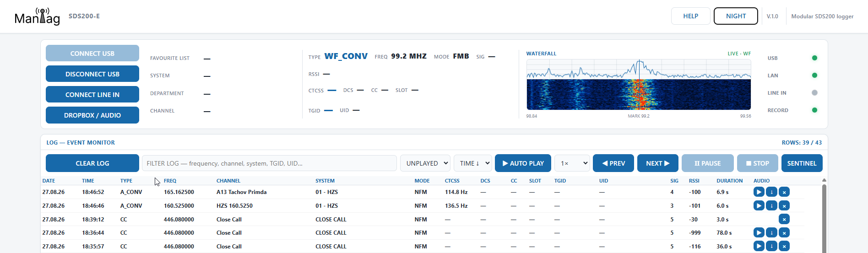Play audio for the 18:46:52 A13 Tachov Primda entry

(x=759, y=192)
